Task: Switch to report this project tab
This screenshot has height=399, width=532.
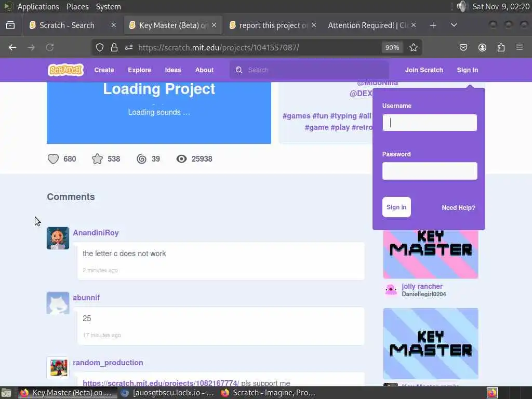Action: coord(273,25)
